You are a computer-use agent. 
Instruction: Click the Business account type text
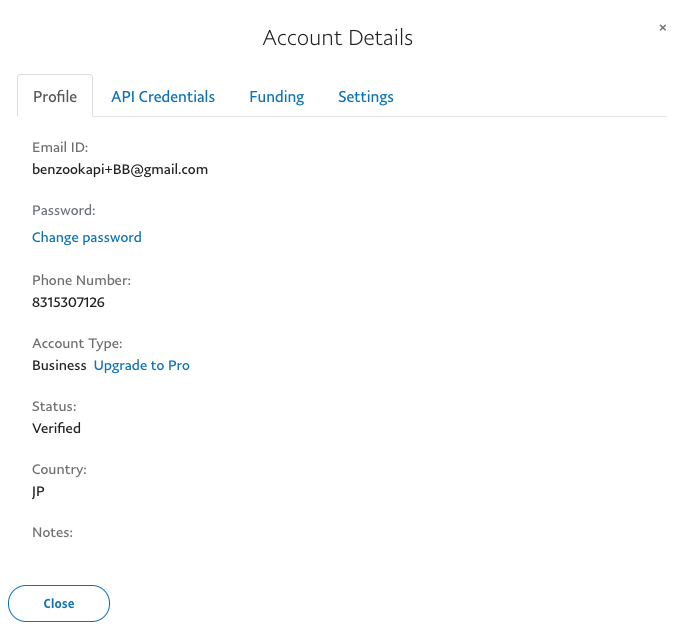pyautogui.click(x=59, y=366)
